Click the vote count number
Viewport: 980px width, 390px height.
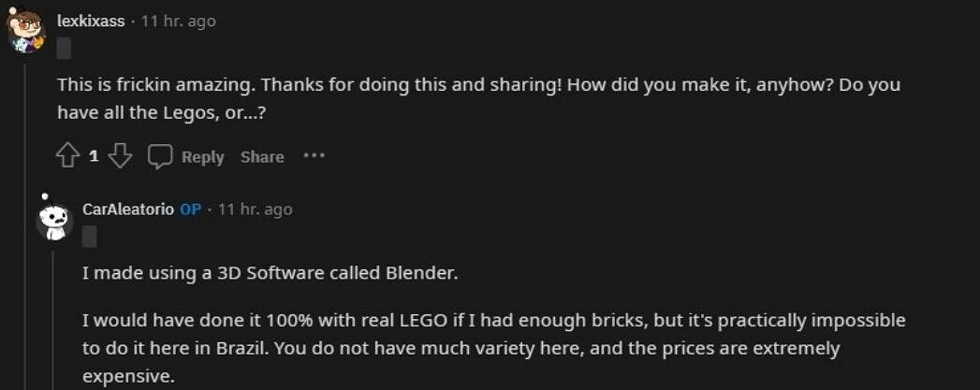[94, 156]
